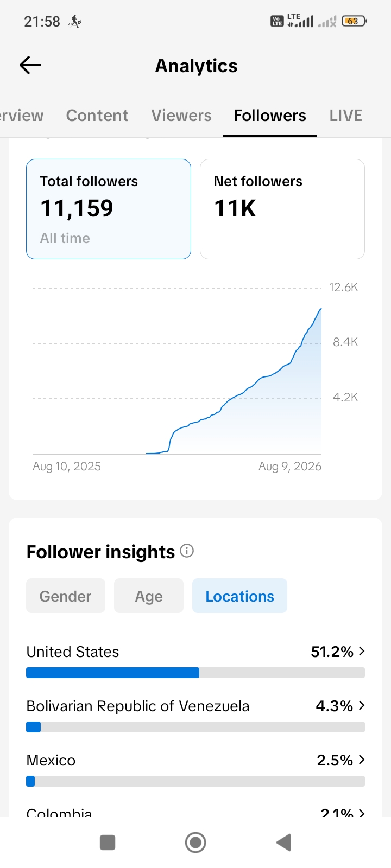Tap the Android back triangle icon

283,843
